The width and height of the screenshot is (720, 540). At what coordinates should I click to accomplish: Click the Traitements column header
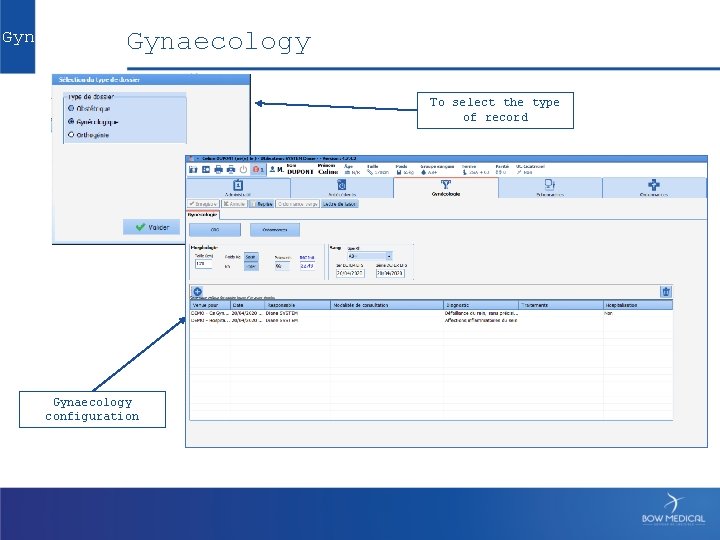[561, 305]
